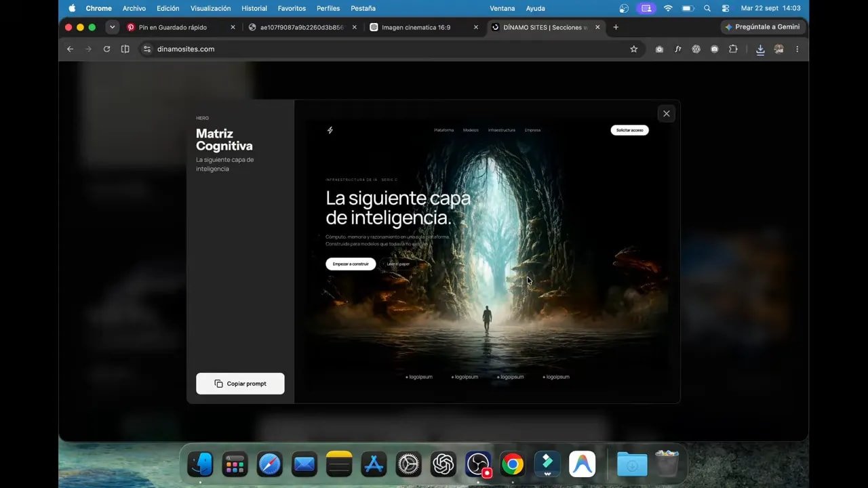Image resolution: width=868 pixels, height=488 pixels.
Task: Open the Ayuda menu
Action: pos(536,8)
